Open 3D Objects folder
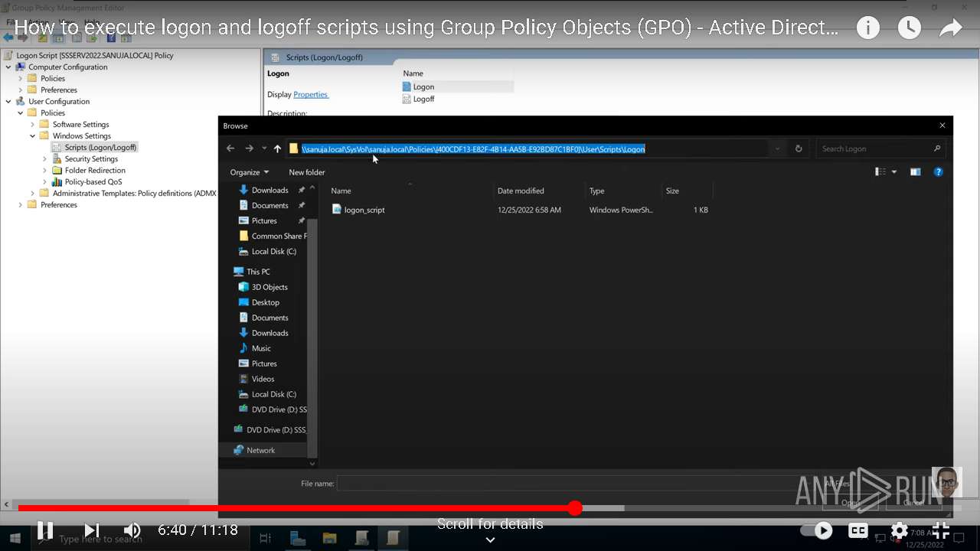This screenshot has width=980, height=551. pyautogui.click(x=269, y=287)
